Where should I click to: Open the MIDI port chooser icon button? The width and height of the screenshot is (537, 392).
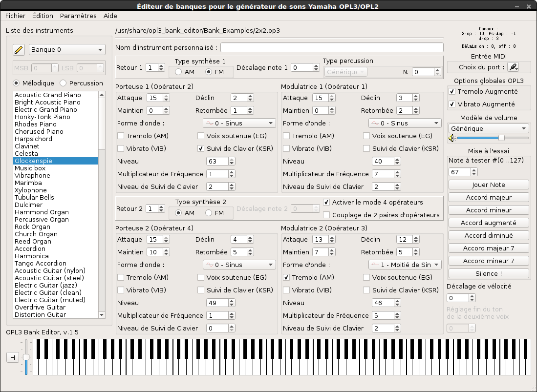click(x=513, y=67)
